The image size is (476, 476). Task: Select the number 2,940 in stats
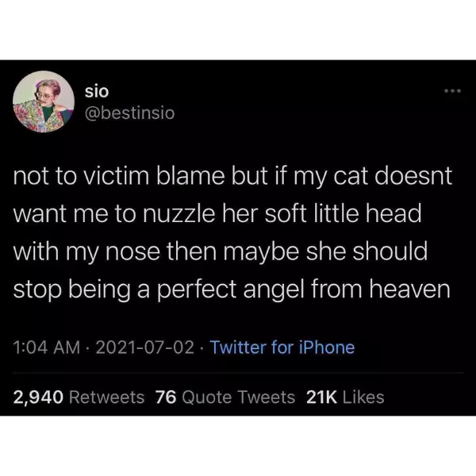pyautogui.click(x=38, y=397)
